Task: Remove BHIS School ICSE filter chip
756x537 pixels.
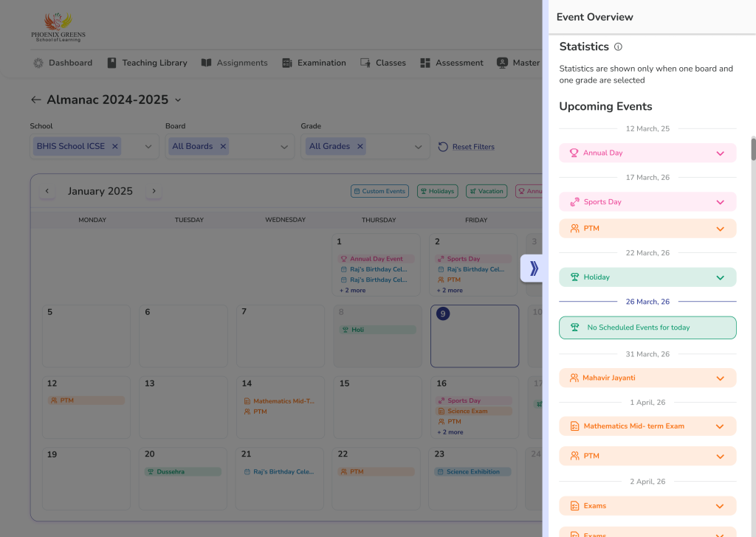Action: (114, 146)
